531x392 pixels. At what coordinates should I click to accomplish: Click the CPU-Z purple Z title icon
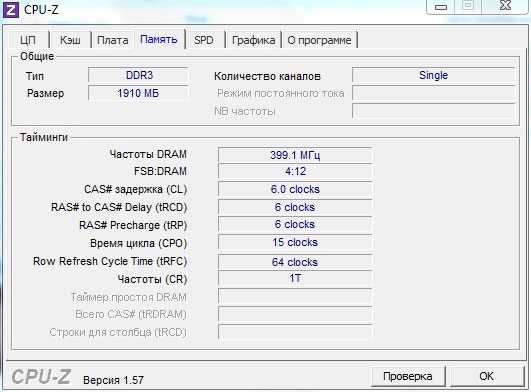point(10,10)
